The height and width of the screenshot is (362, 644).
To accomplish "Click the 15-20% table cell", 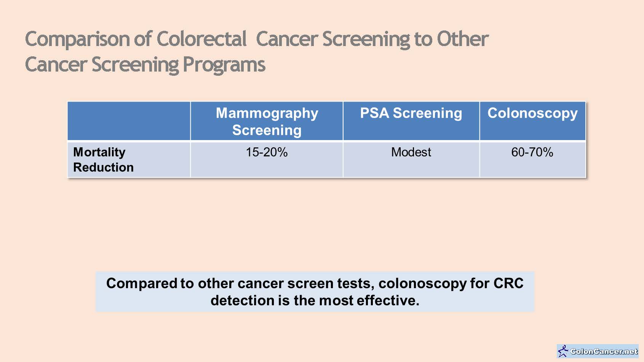I will coord(267,152).
